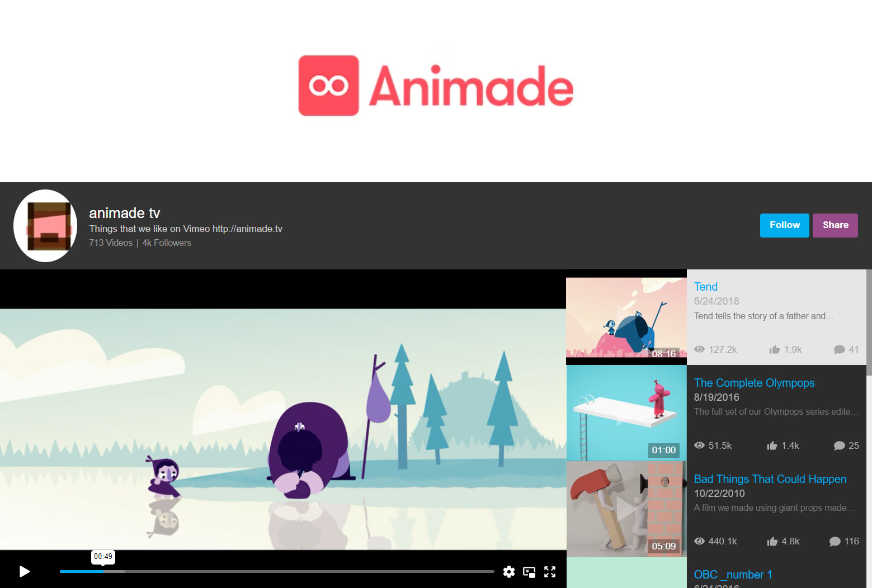Click comments bubble icon for Tend
This screenshot has height=588, width=872.
pyautogui.click(x=839, y=350)
